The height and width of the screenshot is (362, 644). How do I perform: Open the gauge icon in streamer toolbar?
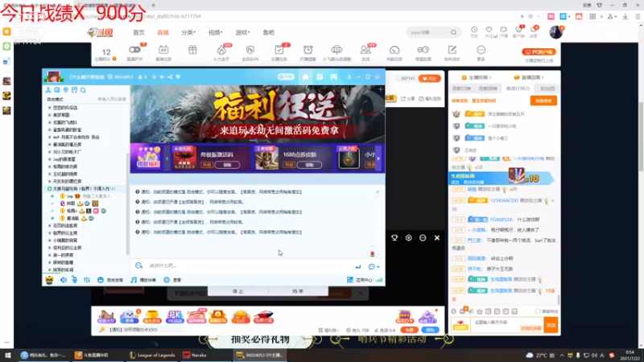394,50
